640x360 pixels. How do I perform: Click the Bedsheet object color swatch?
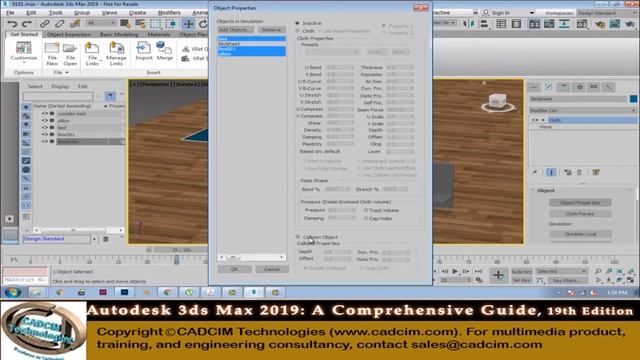[633, 99]
